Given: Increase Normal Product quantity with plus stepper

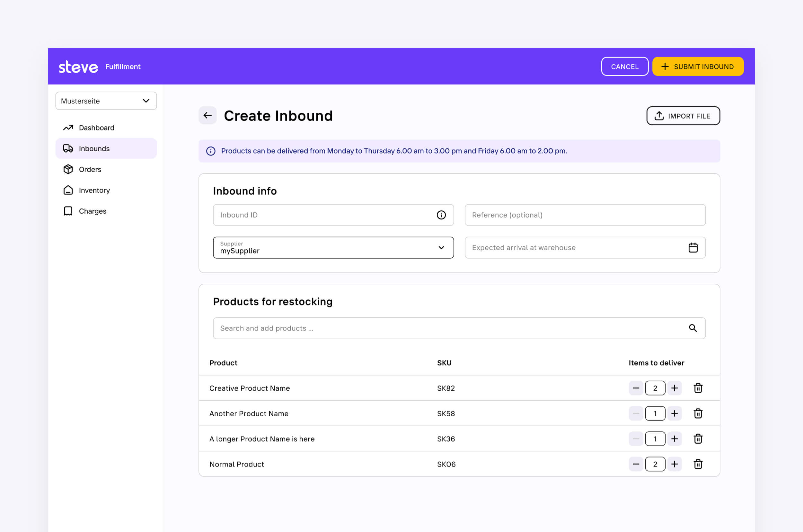Looking at the screenshot, I should (675, 464).
